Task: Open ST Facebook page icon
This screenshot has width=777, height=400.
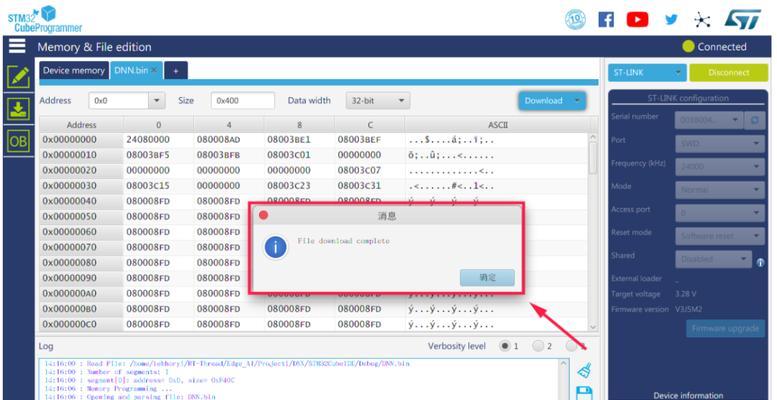Action: [x=606, y=20]
